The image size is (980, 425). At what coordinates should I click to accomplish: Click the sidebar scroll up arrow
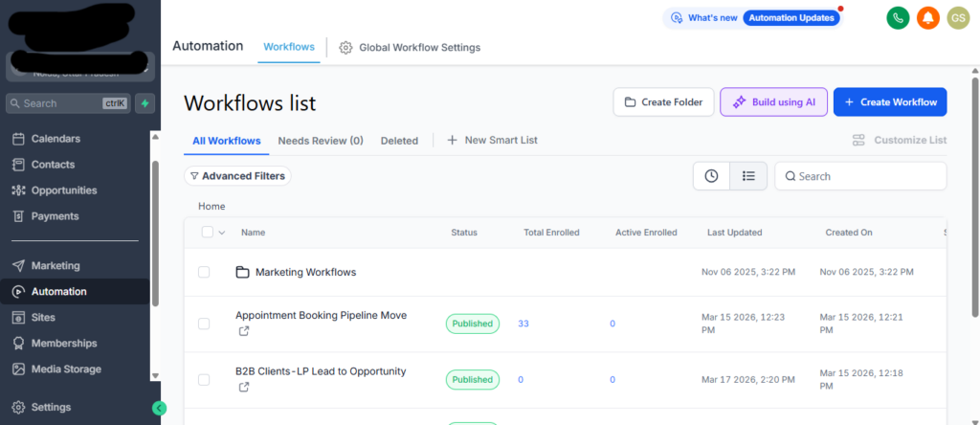[156, 137]
